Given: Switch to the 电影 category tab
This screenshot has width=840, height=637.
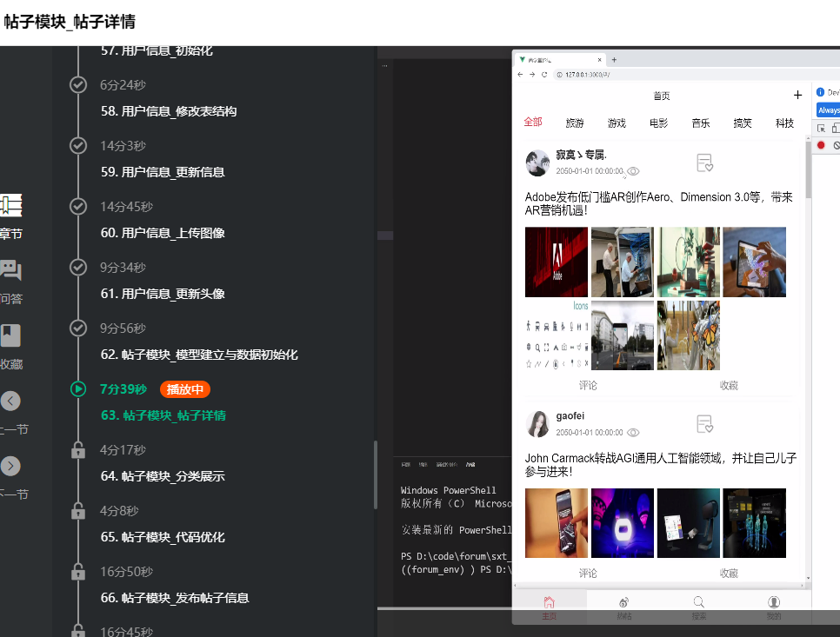Looking at the screenshot, I should coord(659,123).
